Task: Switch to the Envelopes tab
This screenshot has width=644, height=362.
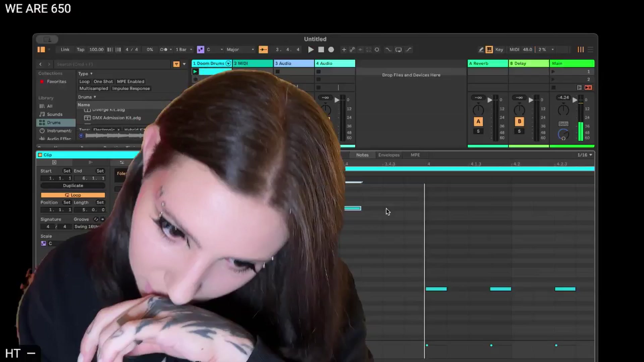Action: [389, 155]
